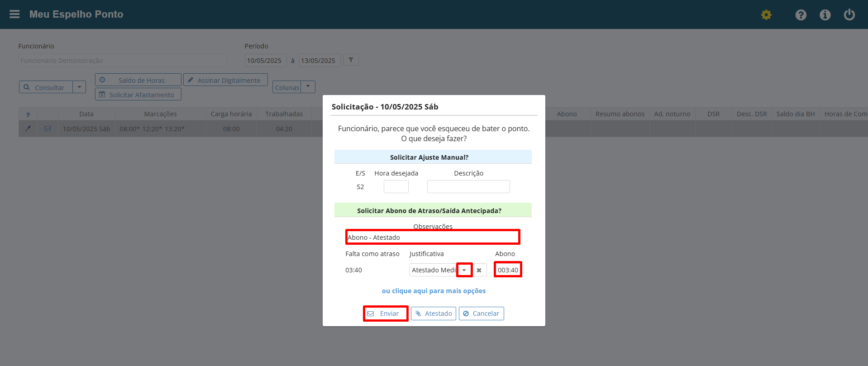Clear the Justificativa selection with the X
868x366 pixels.
click(479, 270)
